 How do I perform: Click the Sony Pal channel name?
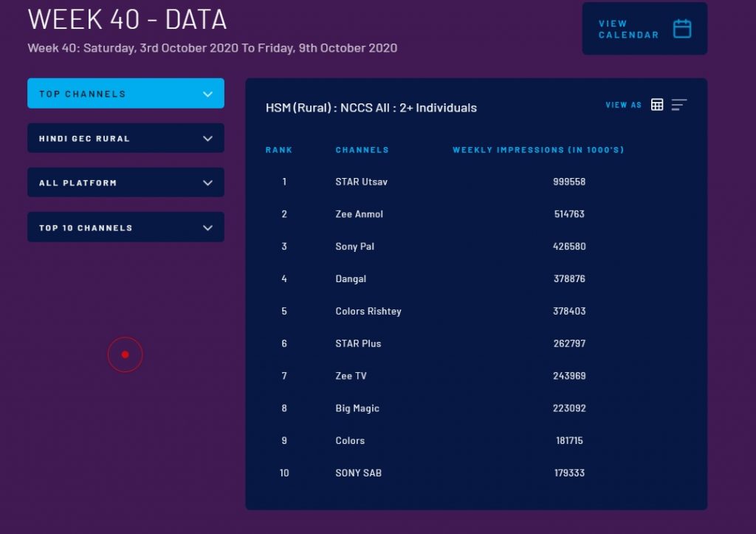(354, 247)
